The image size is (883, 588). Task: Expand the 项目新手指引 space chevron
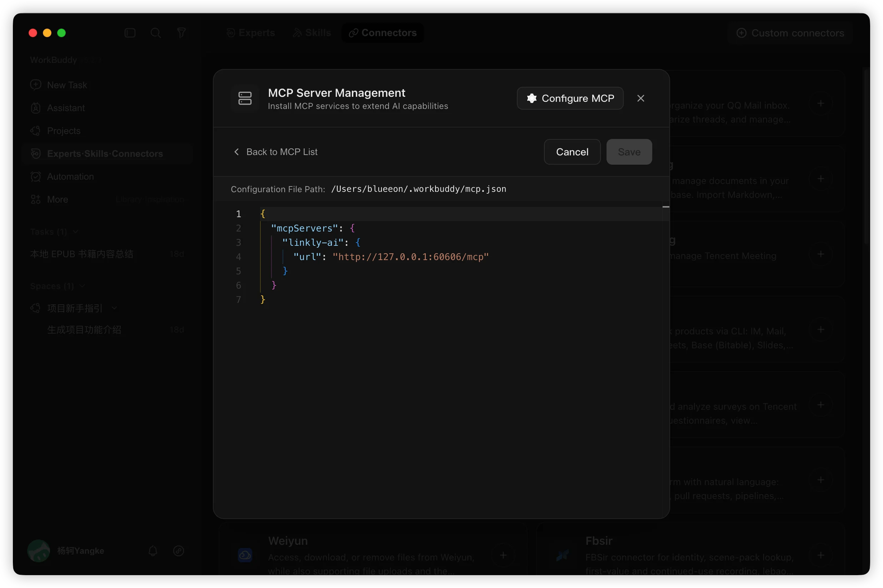[114, 308]
